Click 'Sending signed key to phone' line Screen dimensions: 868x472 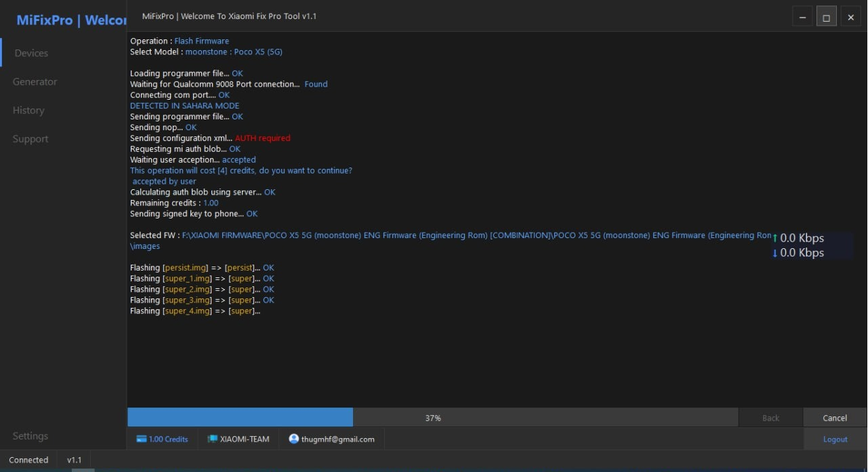point(194,214)
